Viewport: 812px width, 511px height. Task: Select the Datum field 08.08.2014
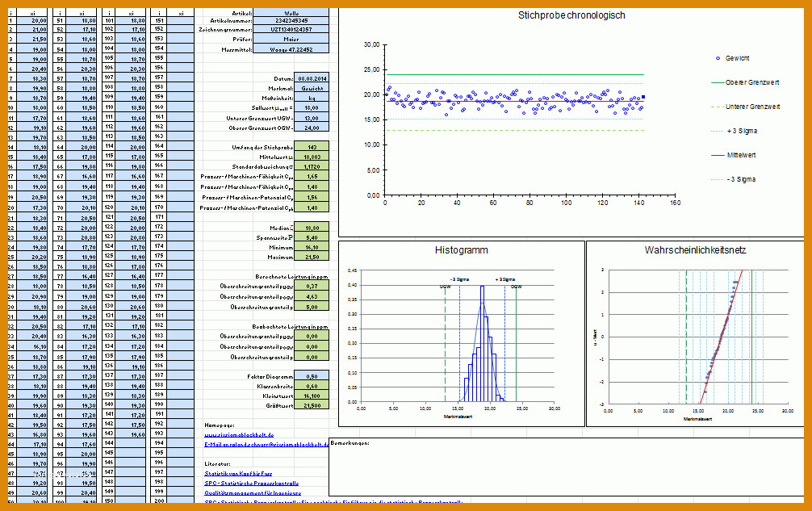coord(312,78)
